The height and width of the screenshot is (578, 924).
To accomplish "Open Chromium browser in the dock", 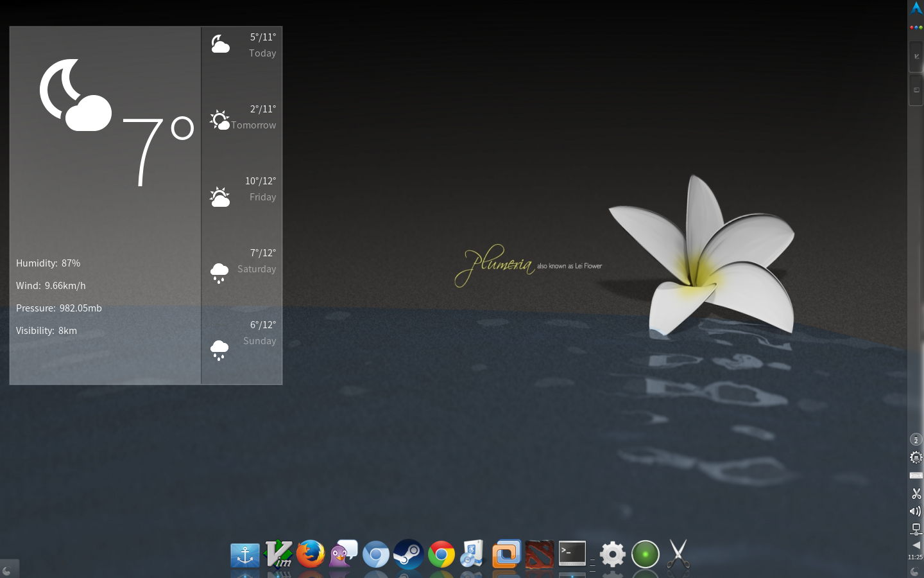I will tap(376, 554).
